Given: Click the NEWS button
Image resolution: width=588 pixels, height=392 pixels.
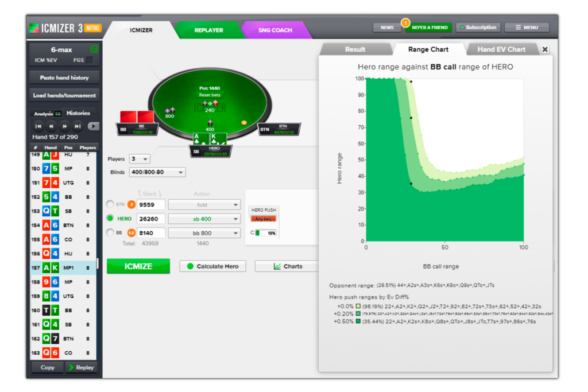Looking at the screenshot, I should 387,28.
